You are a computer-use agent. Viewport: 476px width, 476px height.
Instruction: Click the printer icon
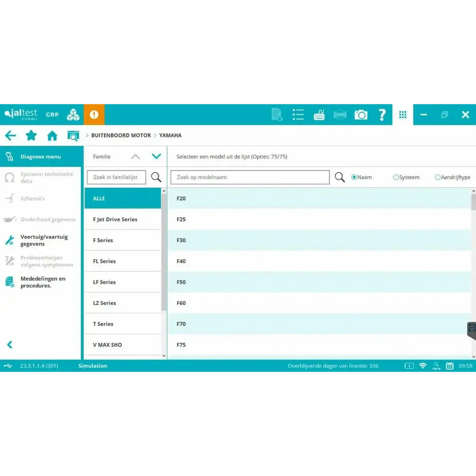pos(340,114)
